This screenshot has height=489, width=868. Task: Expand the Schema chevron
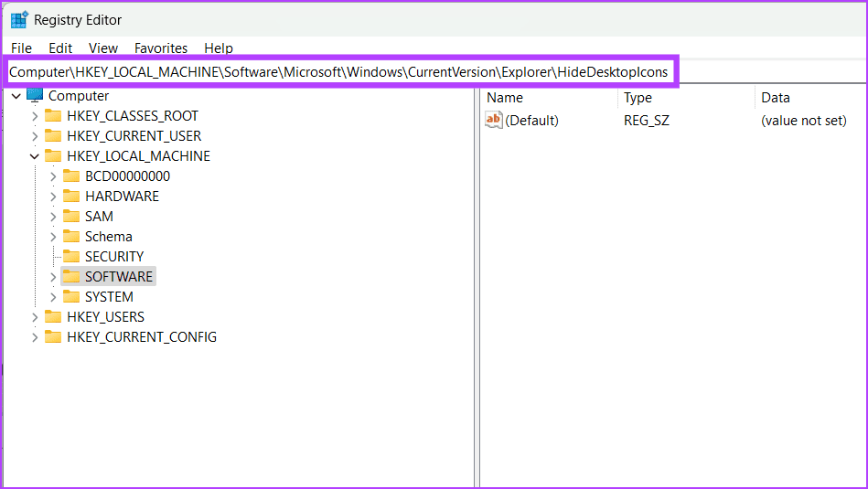(53, 237)
